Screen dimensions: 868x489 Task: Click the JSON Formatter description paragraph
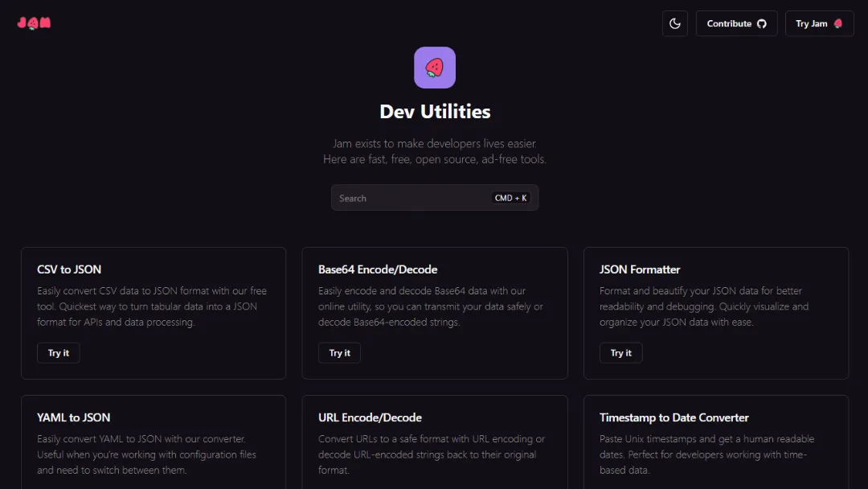point(704,306)
